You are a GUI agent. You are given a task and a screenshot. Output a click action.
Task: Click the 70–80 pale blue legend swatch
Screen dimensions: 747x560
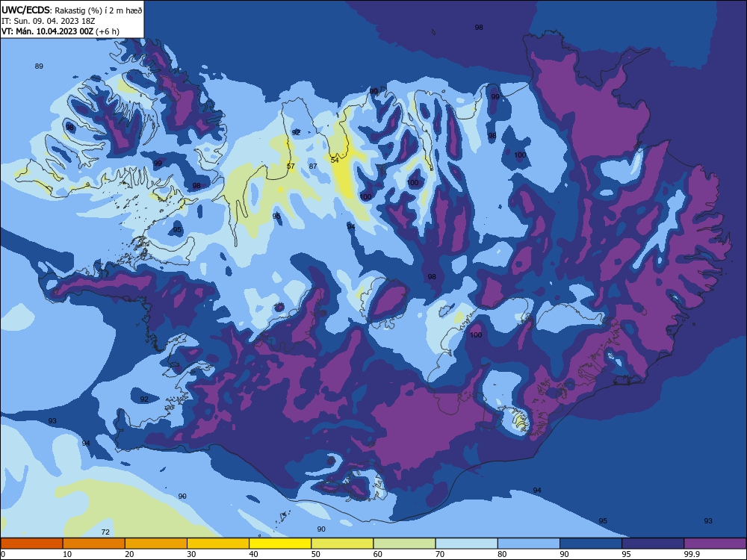(x=466, y=544)
